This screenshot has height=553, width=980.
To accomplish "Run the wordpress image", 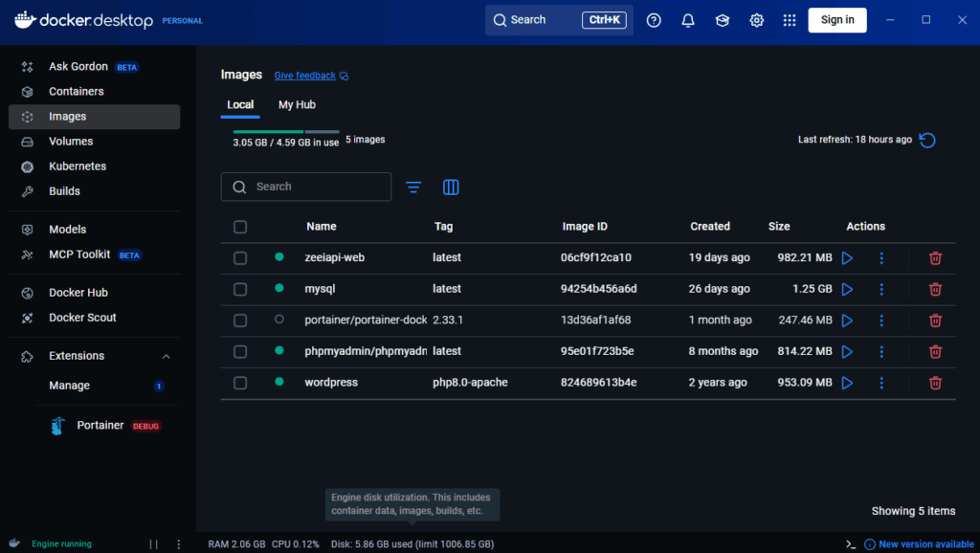I will coord(847,383).
